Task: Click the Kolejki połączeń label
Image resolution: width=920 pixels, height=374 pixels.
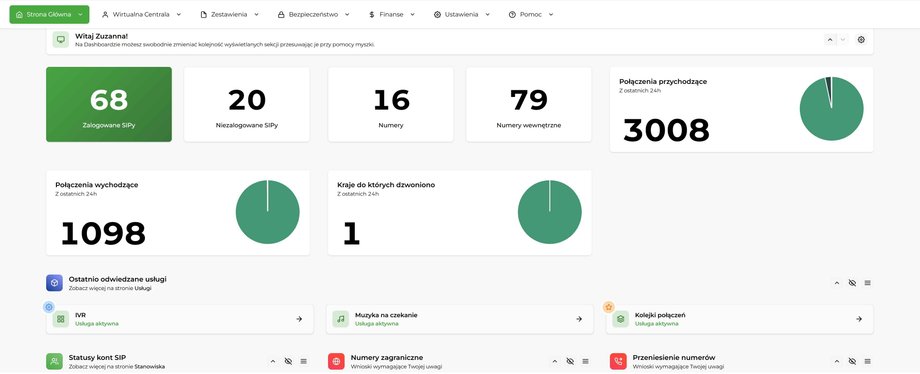Action: pyautogui.click(x=660, y=315)
